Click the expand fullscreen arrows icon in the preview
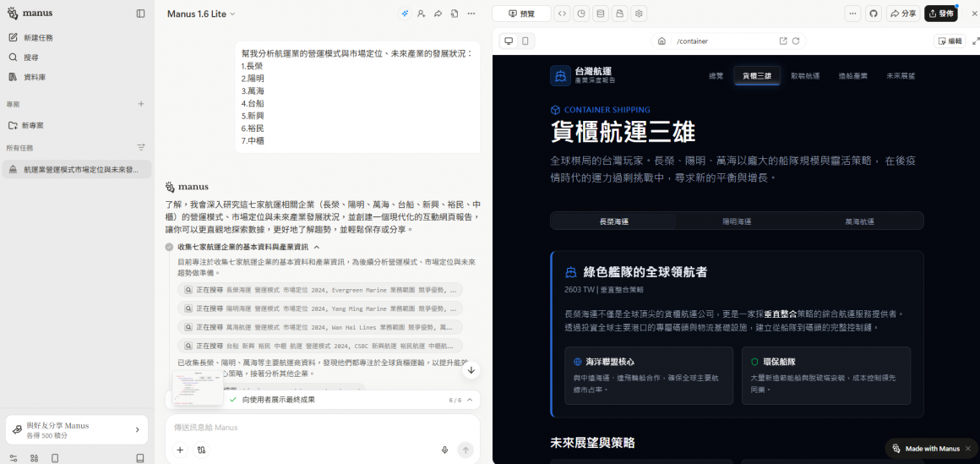 (977, 41)
